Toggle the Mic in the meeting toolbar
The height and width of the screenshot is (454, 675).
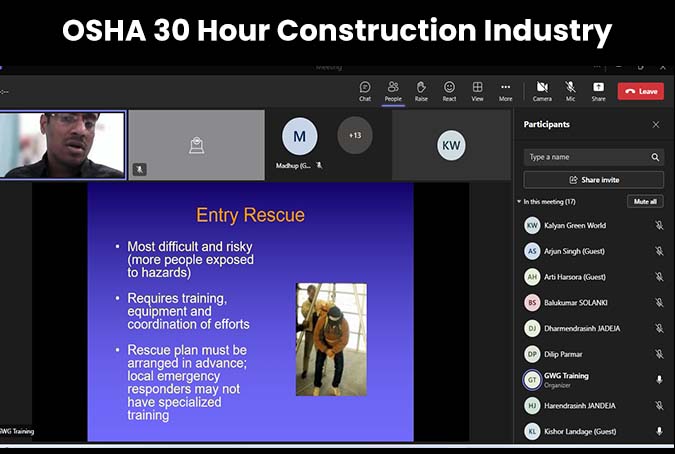click(570, 90)
